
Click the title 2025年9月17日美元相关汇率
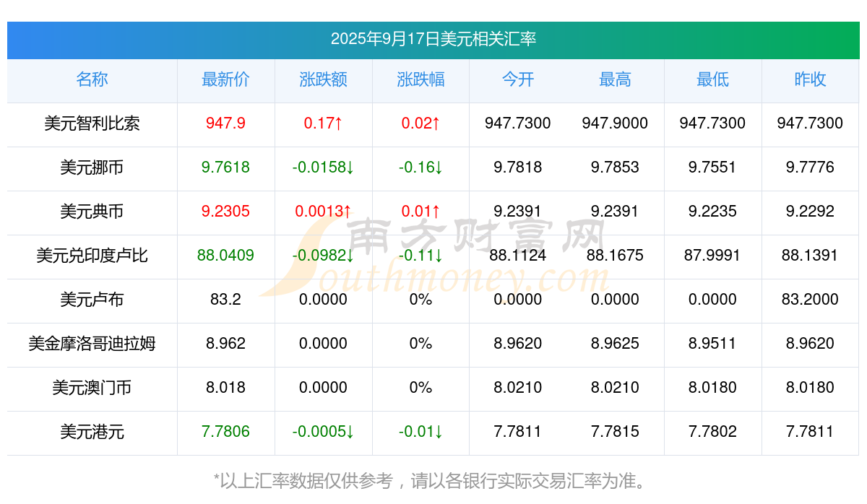click(x=433, y=39)
